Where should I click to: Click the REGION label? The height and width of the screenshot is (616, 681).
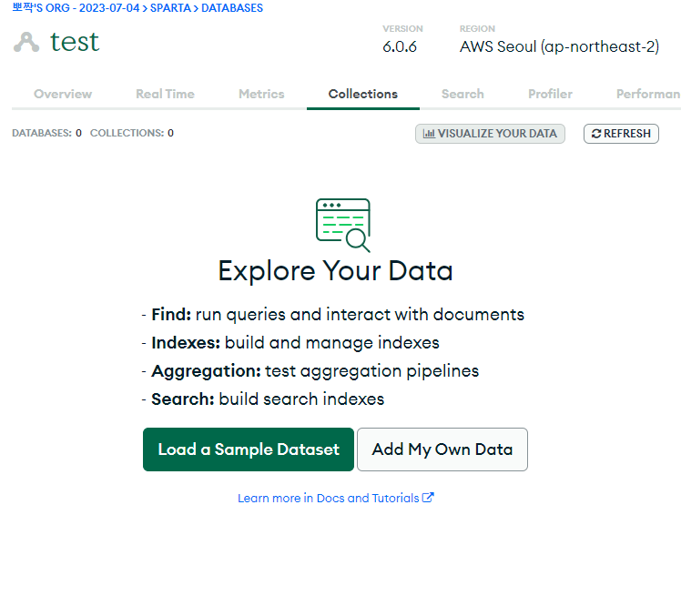(x=477, y=28)
